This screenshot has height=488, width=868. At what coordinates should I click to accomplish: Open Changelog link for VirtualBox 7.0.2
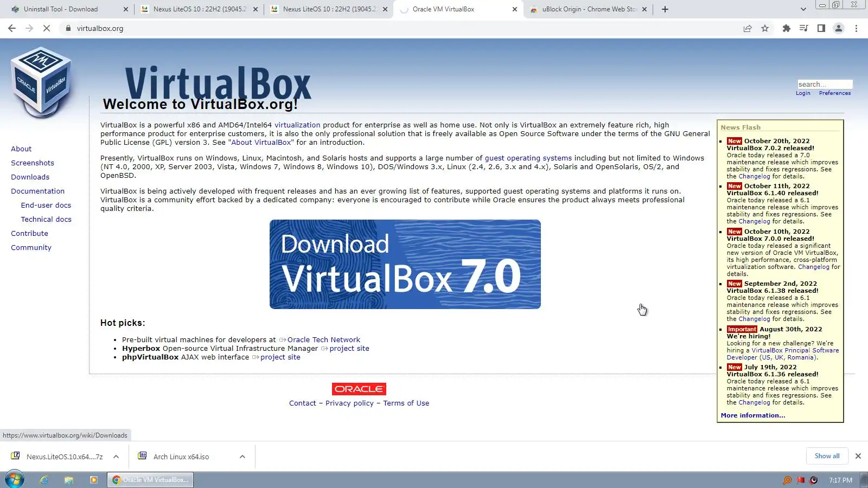pyautogui.click(x=755, y=176)
